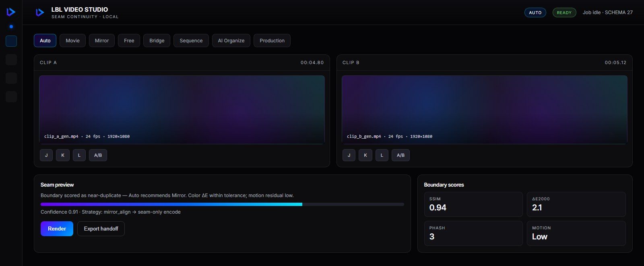Click the ΔE2000 2.1 score card
This screenshot has height=266, width=644.
pos(576,204)
